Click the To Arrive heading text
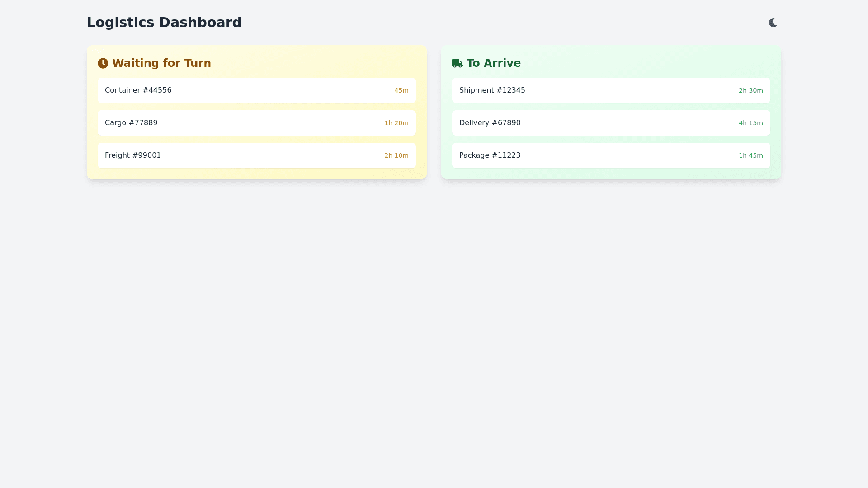 (x=493, y=63)
